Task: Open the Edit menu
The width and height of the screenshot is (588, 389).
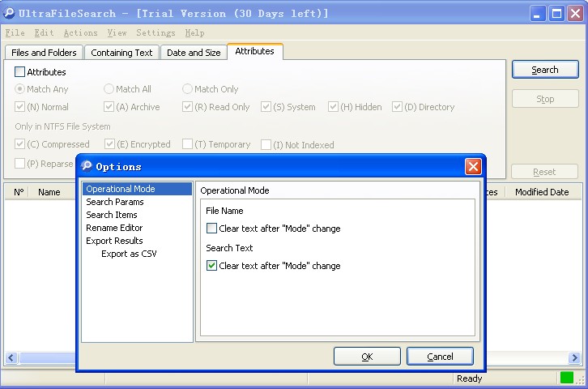Action: coord(44,32)
